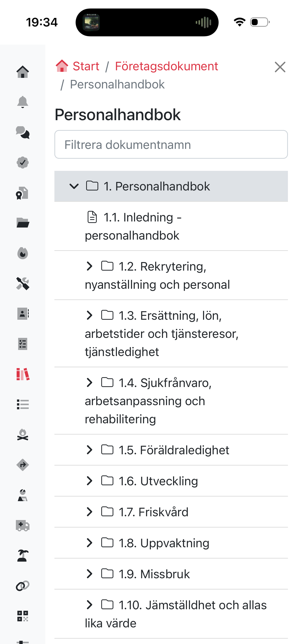Open the red books library icon

(x=23, y=374)
